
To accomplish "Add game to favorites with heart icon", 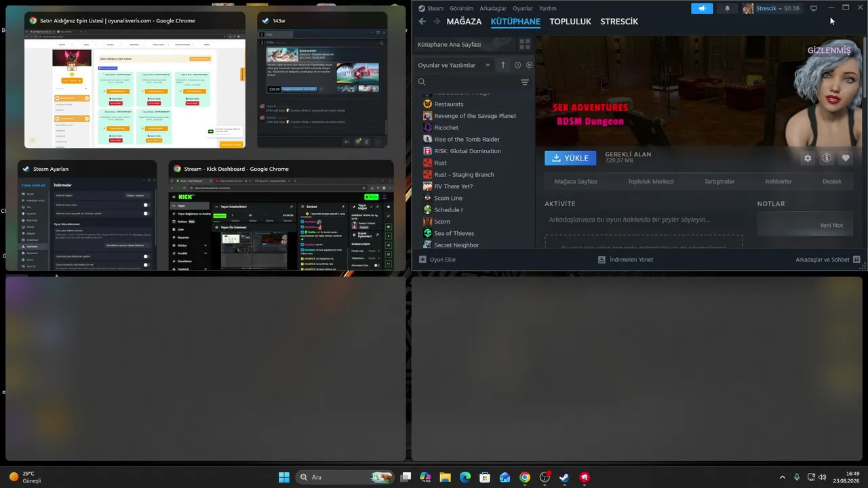I will (846, 158).
